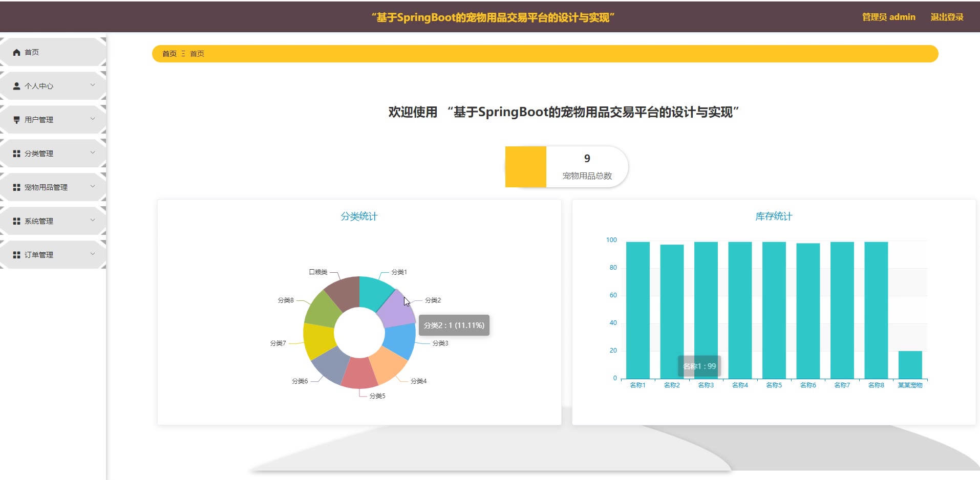980x480 pixels.
Task: Expand the 用户管理 chevron arrow
Action: pyautogui.click(x=93, y=119)
